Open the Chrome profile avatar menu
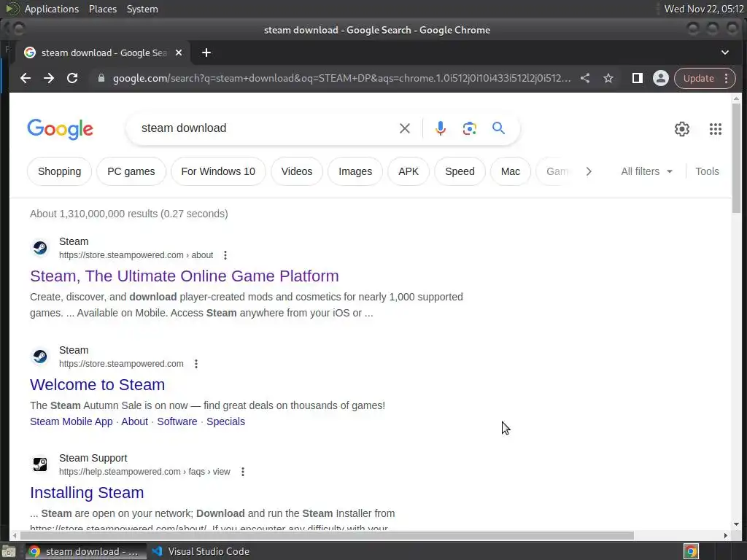The image size is (747, 560). (660, 78)
